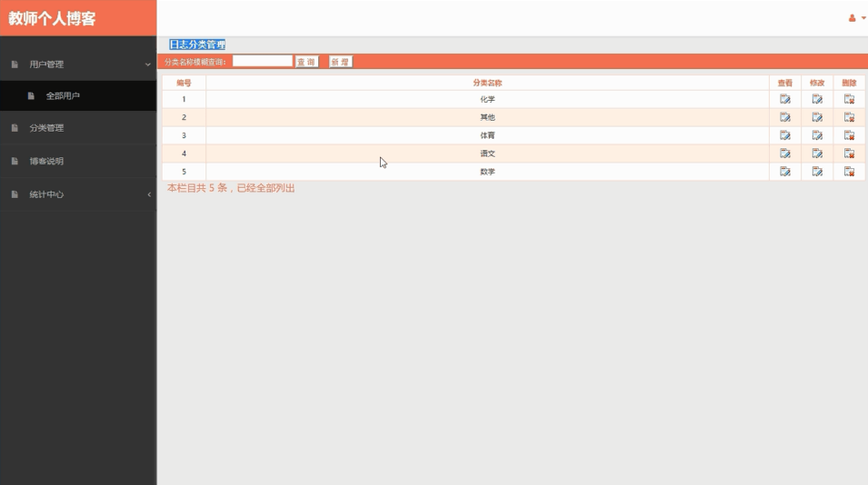The width and height of the screenshot is (868, 485).
Task: Open the dropdown caret beside user icon
Action: pyautogui.click(x=863, y=18)
